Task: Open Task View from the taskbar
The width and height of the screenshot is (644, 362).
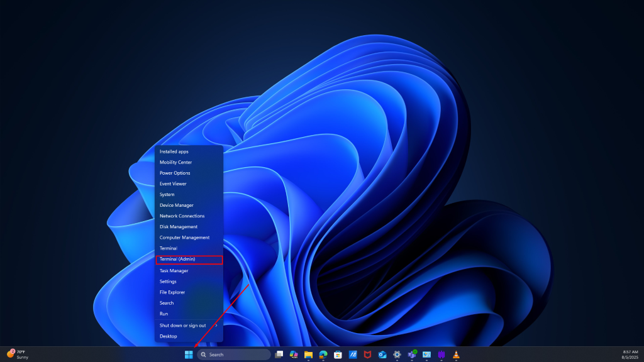Action: tap(279, 354)
